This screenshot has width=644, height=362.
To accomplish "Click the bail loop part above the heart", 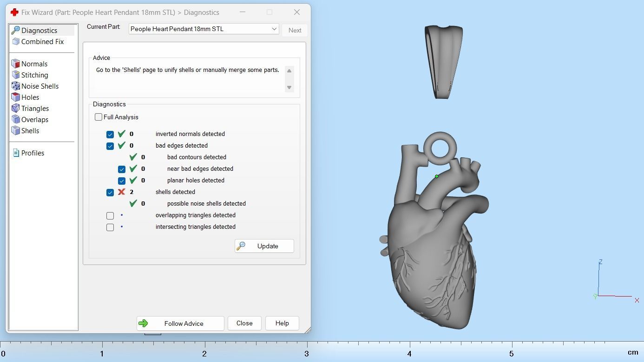I will click(x=443, y=62).
